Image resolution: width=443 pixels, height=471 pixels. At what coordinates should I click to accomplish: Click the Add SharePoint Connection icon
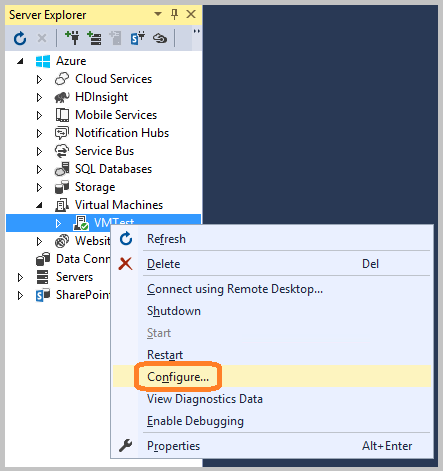138,38
